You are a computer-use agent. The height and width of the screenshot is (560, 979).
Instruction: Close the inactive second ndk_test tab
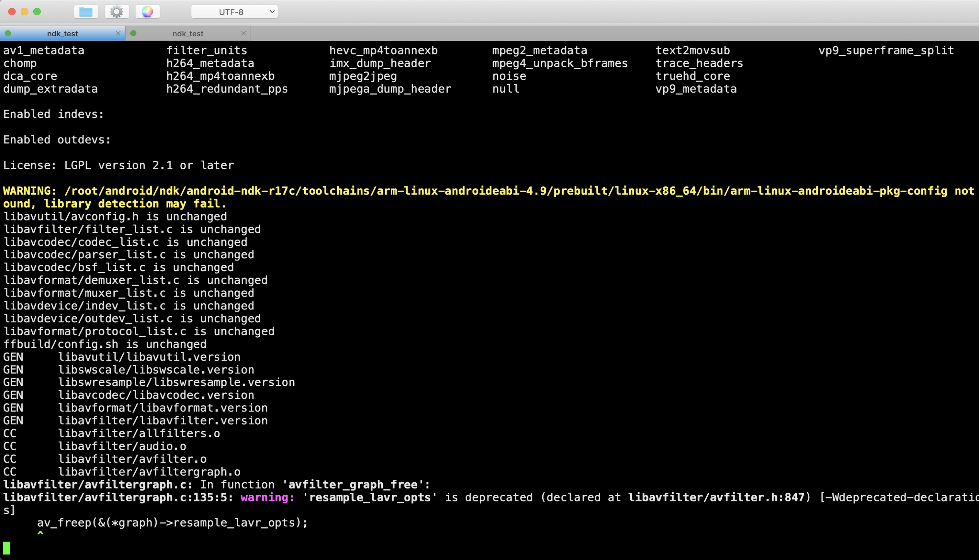coord(243,33)
